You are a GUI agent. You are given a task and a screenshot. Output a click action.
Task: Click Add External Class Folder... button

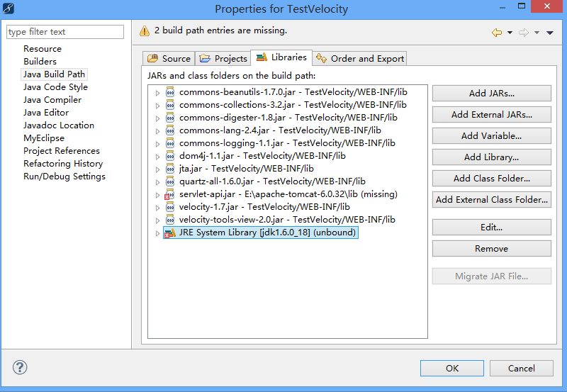491,200
